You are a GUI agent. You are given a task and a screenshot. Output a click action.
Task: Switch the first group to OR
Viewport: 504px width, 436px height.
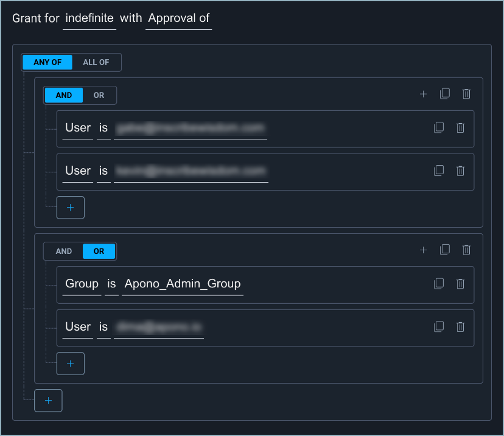pos(99,95)
